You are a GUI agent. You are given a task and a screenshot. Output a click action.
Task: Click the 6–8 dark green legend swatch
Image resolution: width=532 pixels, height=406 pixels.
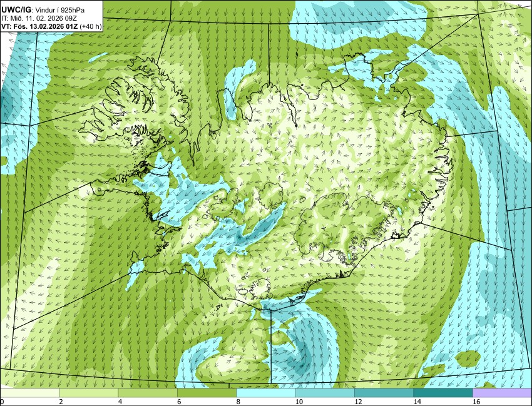[207, 393]
